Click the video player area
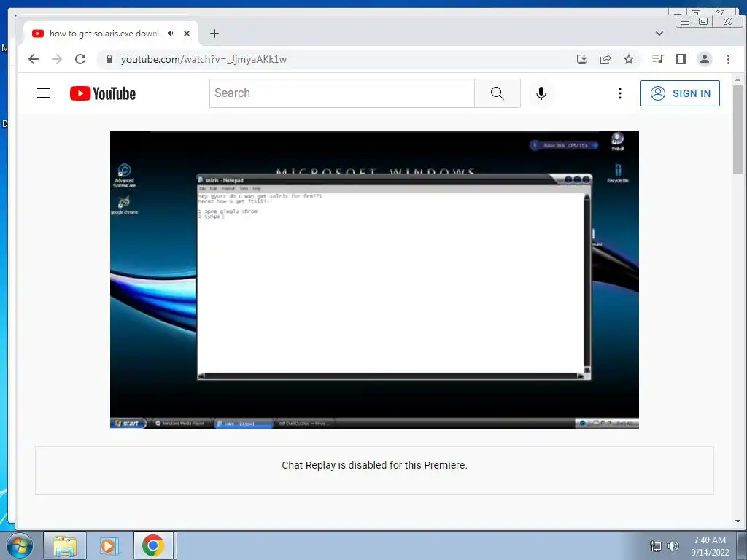The height and width of the screenshot is (560, 747). [374, 279]
